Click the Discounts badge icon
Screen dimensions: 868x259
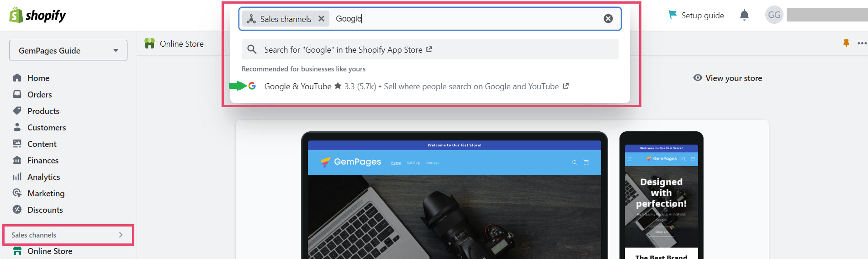(17, 210)
